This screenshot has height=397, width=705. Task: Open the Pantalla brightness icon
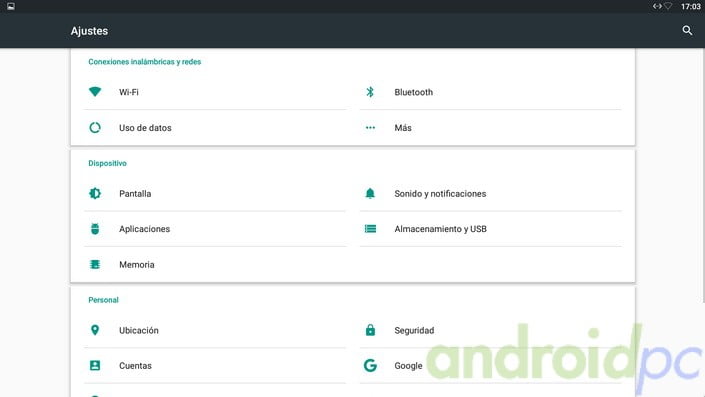pos(95,193)
